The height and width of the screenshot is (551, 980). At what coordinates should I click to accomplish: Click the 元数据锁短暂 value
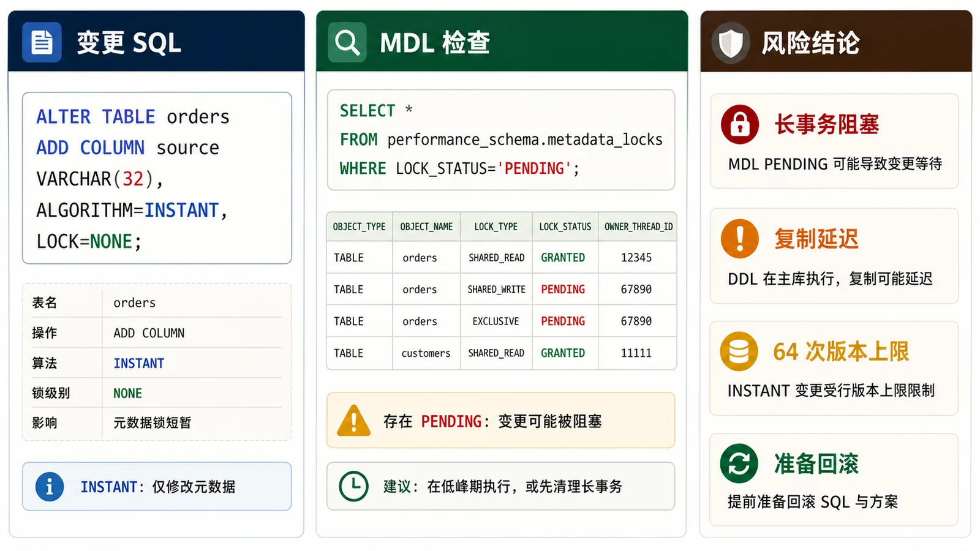153,422
